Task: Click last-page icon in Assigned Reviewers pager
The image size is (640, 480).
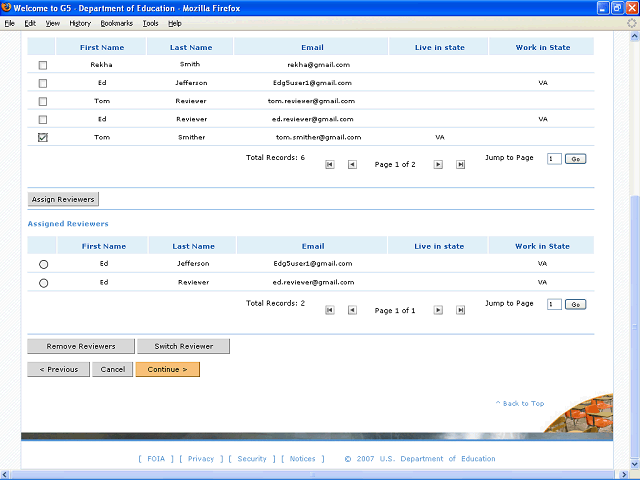Action: (460, 311)
